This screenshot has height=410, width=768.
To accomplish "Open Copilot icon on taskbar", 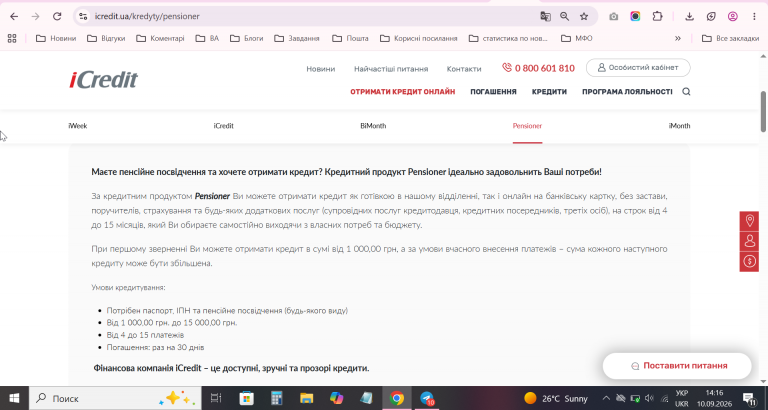I will (336, 398).
